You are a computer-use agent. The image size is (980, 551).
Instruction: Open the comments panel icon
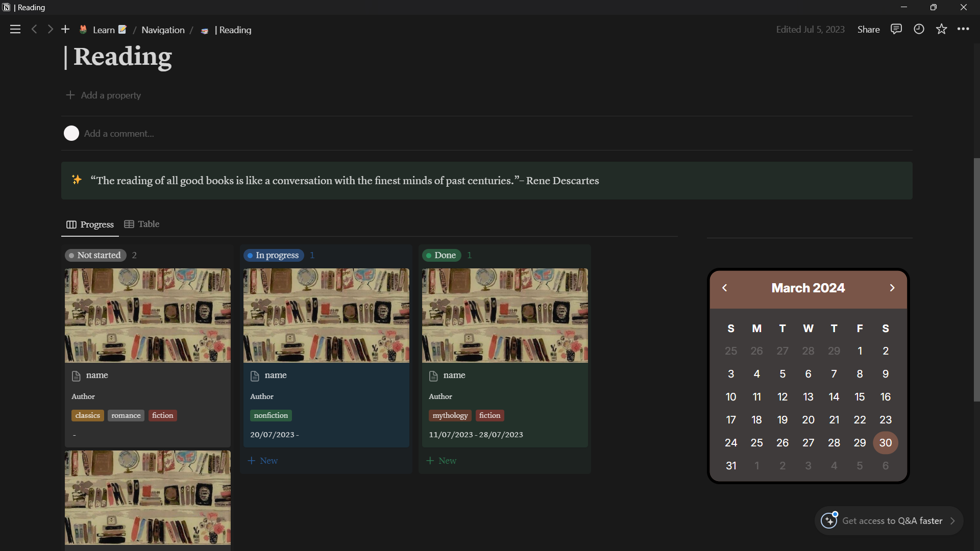[x=896, y=29]
